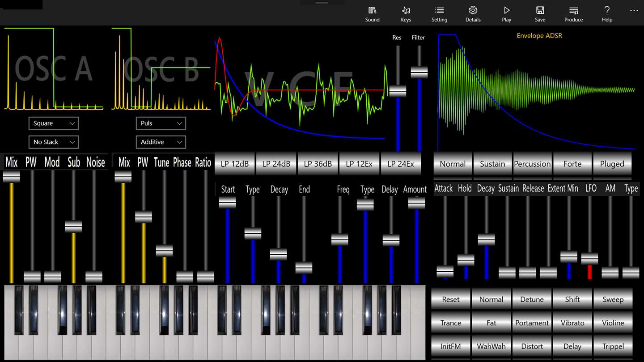
Task: Open the three-dot more options menu
Action: coord(634,11)
